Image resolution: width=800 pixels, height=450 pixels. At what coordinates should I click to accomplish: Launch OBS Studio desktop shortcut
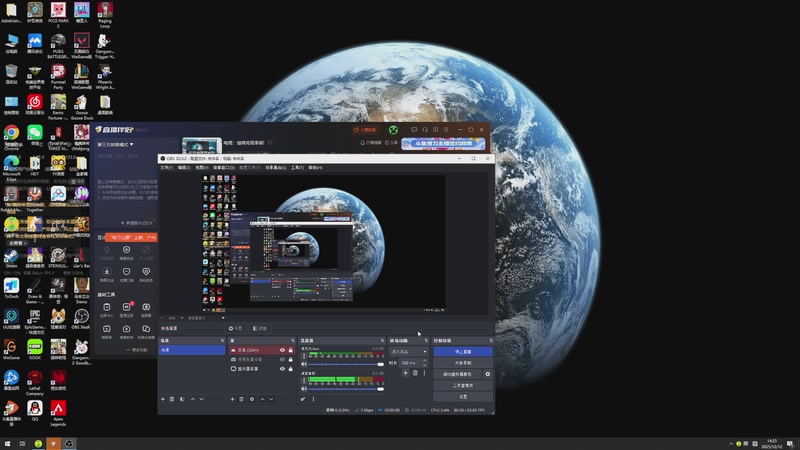[81, 319]
